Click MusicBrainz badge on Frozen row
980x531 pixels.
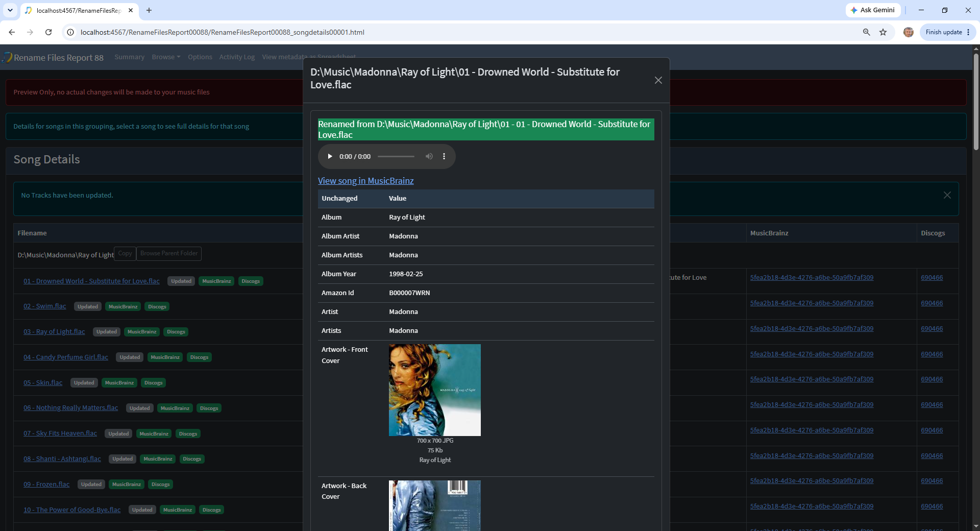[127, 485]
